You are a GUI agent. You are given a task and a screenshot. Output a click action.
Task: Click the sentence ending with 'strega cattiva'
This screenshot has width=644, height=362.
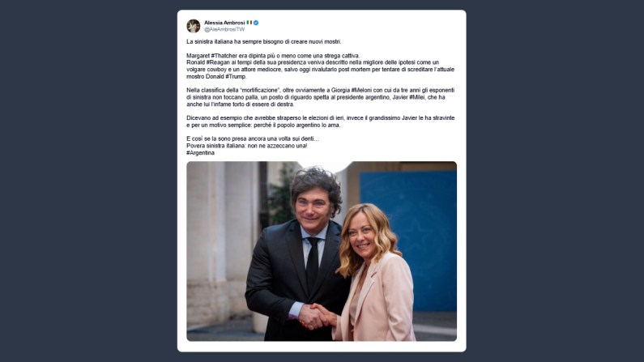[273, 56]
